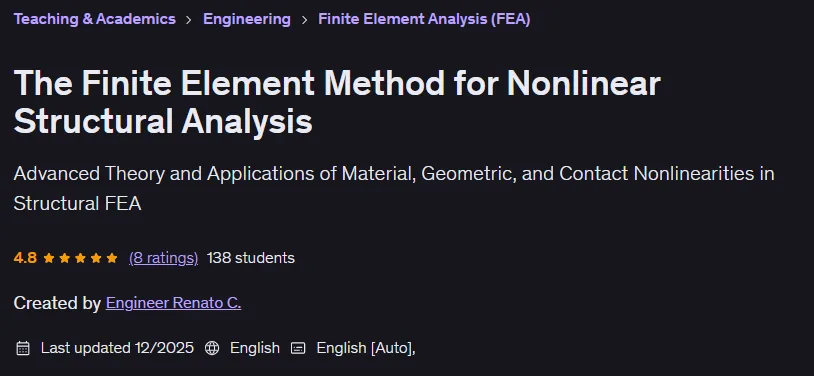Click the English [Auto] captions label

pyautogui.click(x=366, y=348)
